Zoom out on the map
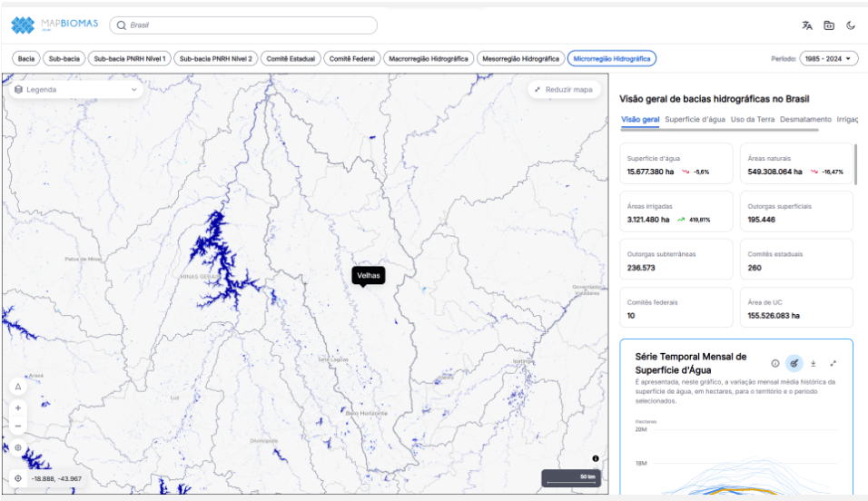This screenshot has height=501, width=868. click(x=18, y=426)
